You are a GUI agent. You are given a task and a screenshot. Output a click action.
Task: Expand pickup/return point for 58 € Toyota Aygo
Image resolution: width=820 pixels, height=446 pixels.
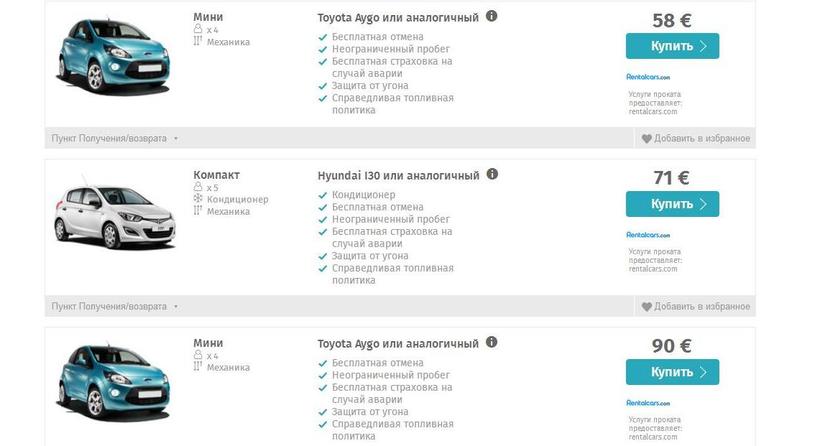(x=114, y=139)
